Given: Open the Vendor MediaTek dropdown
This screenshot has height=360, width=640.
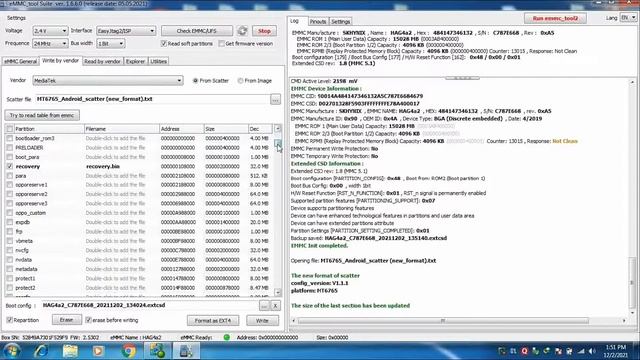Looking at the screenshot, I should click(x=108, y=81).
